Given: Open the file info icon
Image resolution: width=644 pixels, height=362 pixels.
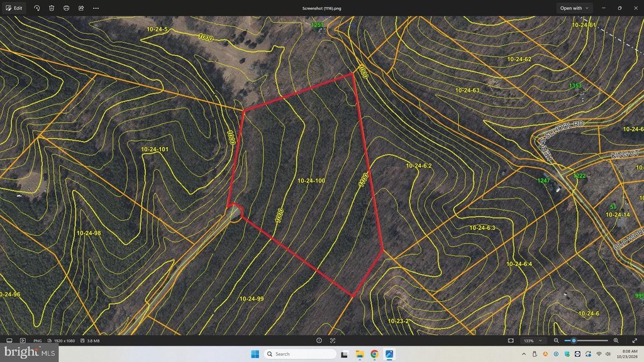Looking at the screenshot, I should pos(319,341).
